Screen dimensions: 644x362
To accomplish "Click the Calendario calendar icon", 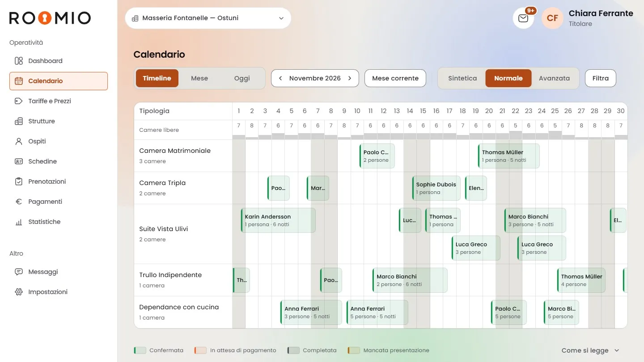I will 19,81.
